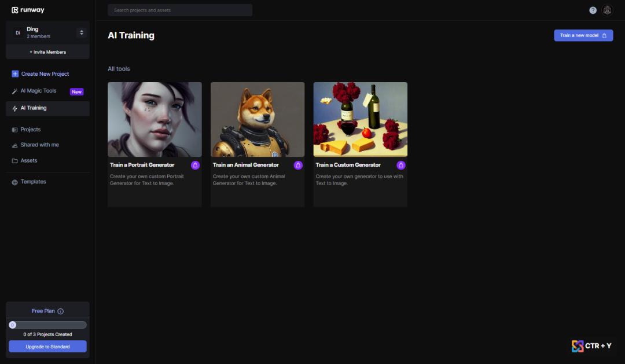Screen dimensions: 625x364
Task: Click lock icon on Train a Custom Generator
Action: pos(400,165)
